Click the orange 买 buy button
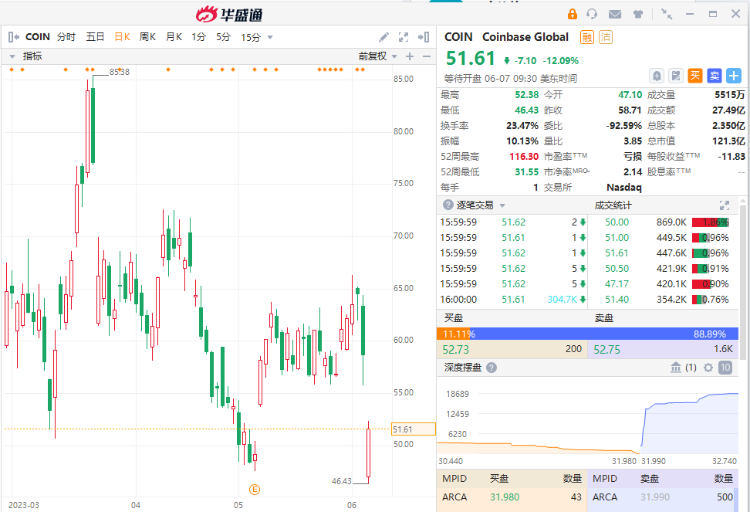Image resolution: width=750 pixels, height=512 pixels. point(695,76)
